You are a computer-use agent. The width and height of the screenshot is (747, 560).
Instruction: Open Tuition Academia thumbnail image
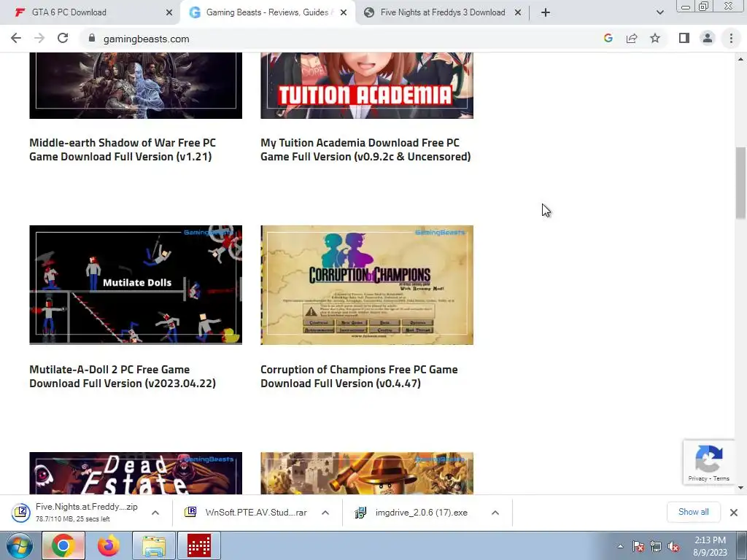pyautogui.click(x=367, y=85)
